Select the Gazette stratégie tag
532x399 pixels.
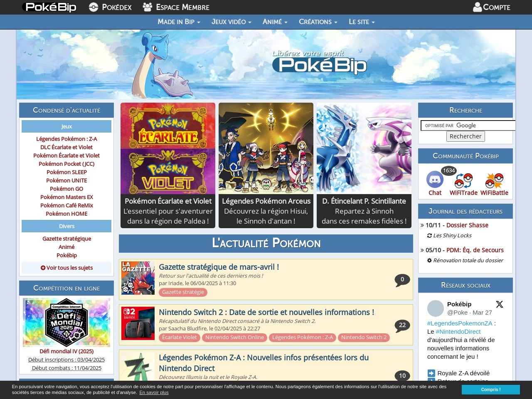[183, 292]
